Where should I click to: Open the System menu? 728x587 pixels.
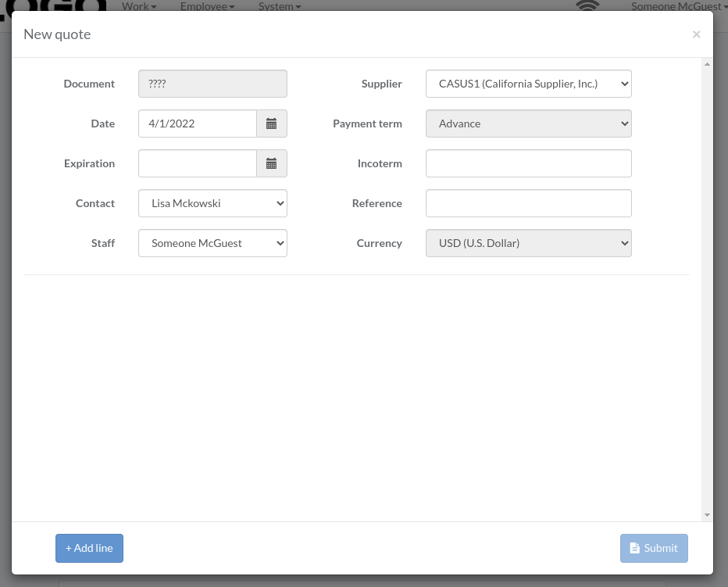280,6
